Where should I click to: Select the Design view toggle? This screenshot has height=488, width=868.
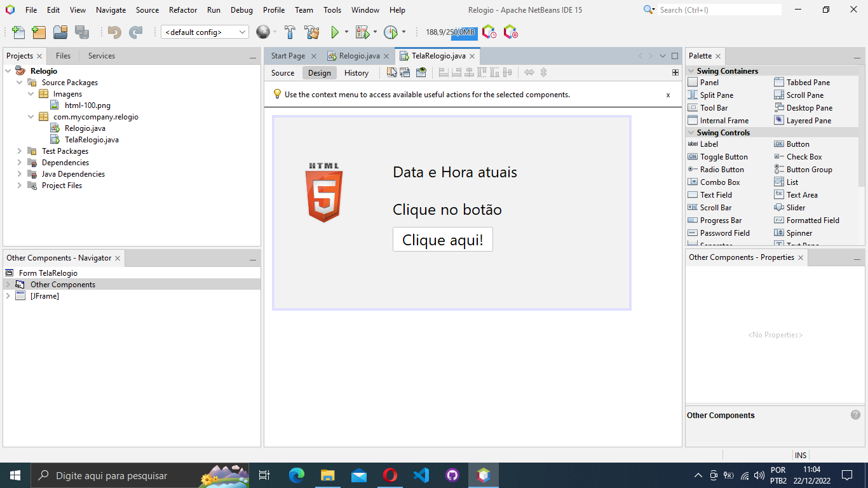[x=320, y=73]
